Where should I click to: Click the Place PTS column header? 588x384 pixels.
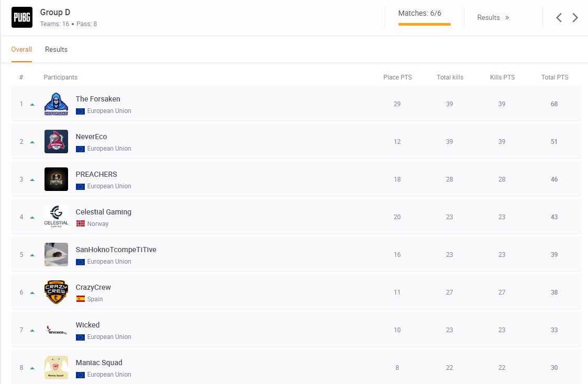pyautogui.click(x=397, y=77)
